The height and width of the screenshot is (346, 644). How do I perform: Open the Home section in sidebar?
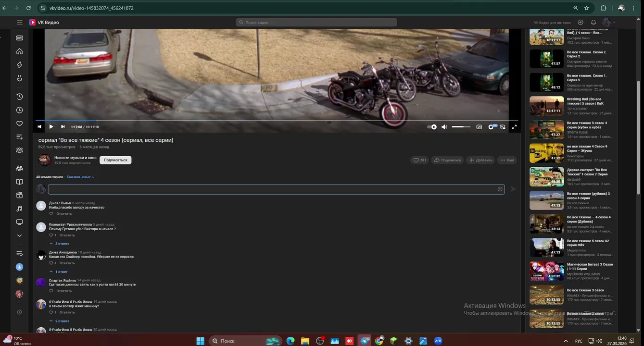[x=19, y=51]
